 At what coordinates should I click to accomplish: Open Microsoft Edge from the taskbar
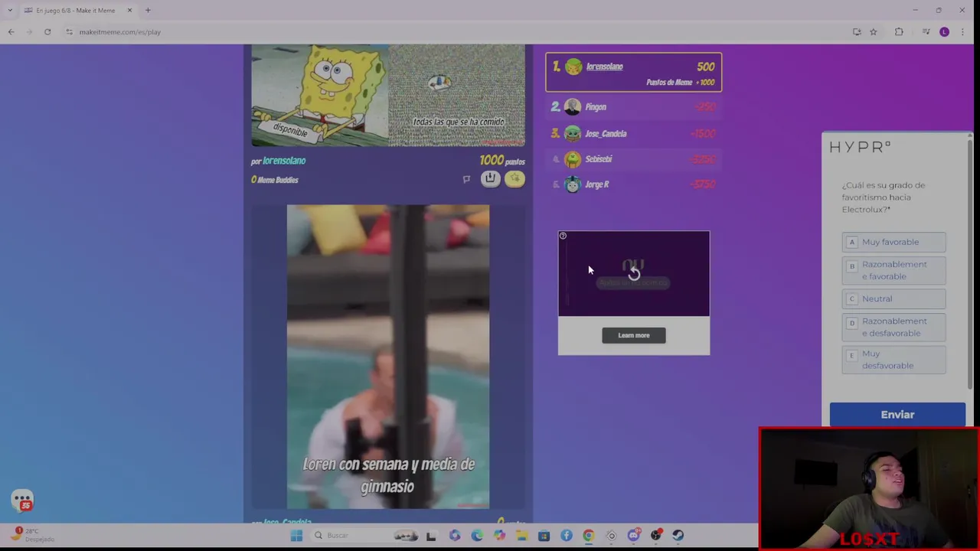tap(477, 536)
